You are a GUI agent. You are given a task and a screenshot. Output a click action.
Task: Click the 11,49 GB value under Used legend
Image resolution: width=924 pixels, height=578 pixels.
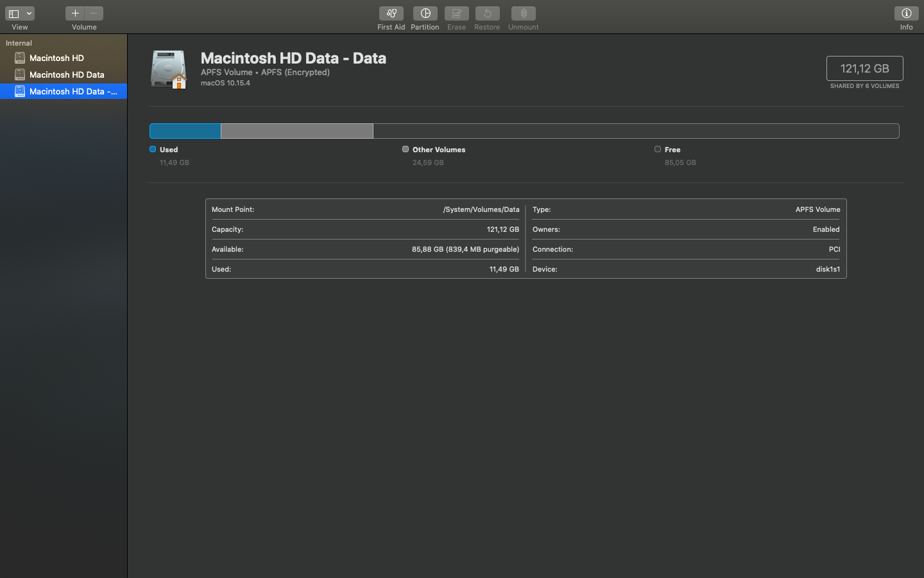pos(175,162)
